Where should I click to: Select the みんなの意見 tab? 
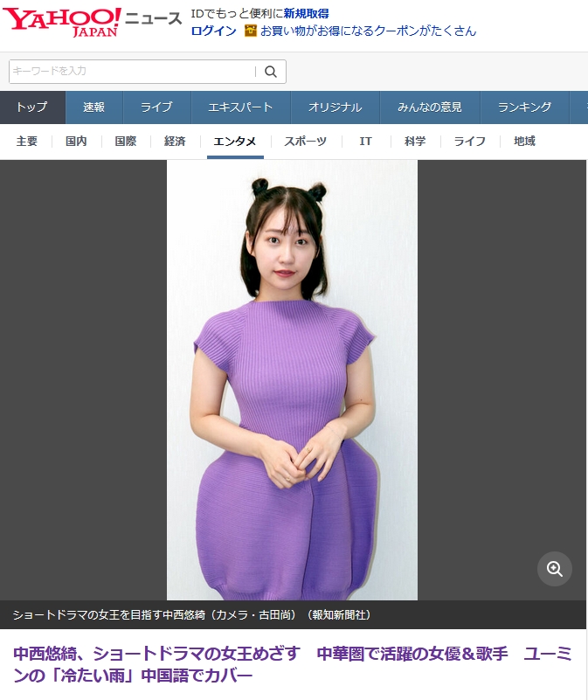(x=430, y=107)
